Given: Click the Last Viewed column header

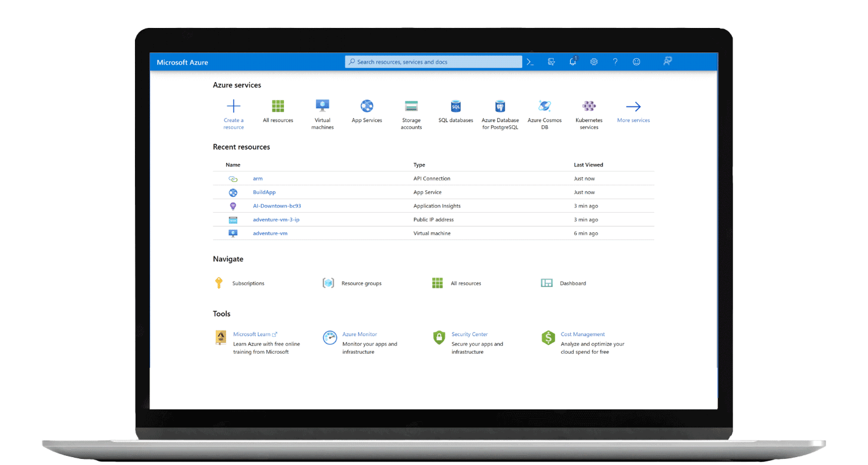Looking at the screenshot, I should (588, 165).
